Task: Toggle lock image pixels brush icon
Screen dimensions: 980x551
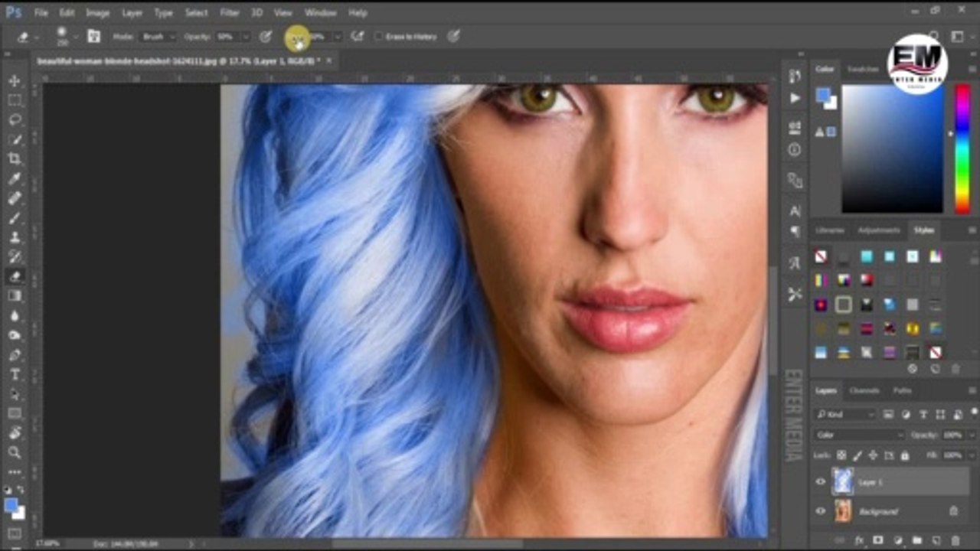Action: (858, 455)
